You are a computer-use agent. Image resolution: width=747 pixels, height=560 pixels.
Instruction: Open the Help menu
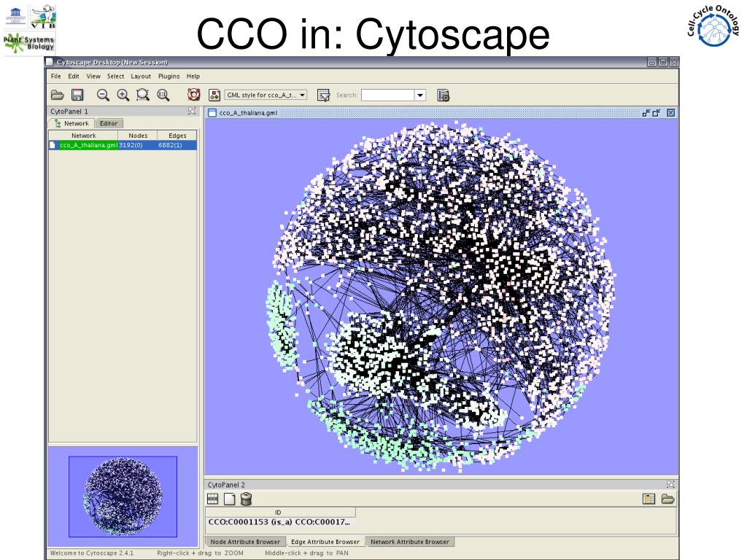click(x=193, y=76)
